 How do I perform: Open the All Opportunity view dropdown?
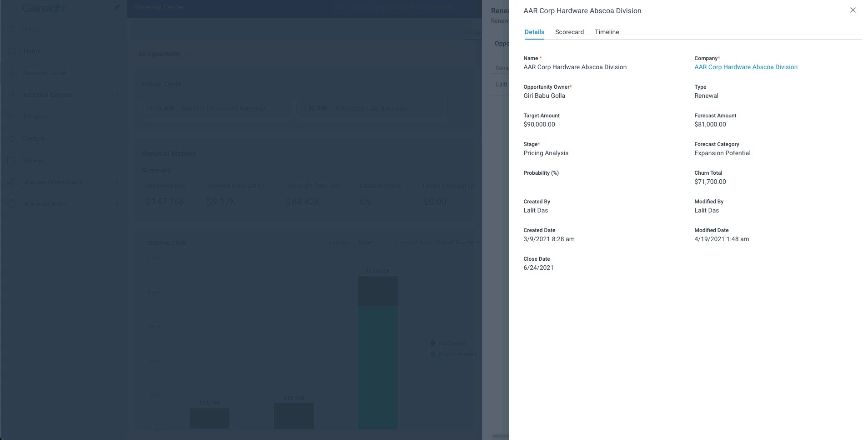click(163, 54)
